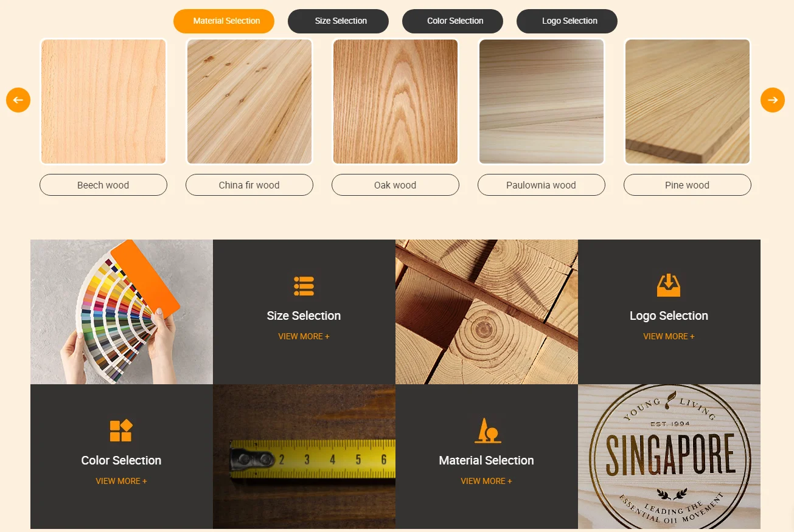The width and height of the screenshot is (794, 532).
Task: Click the Size Selection list icon
Action: [x=304, y=286]
